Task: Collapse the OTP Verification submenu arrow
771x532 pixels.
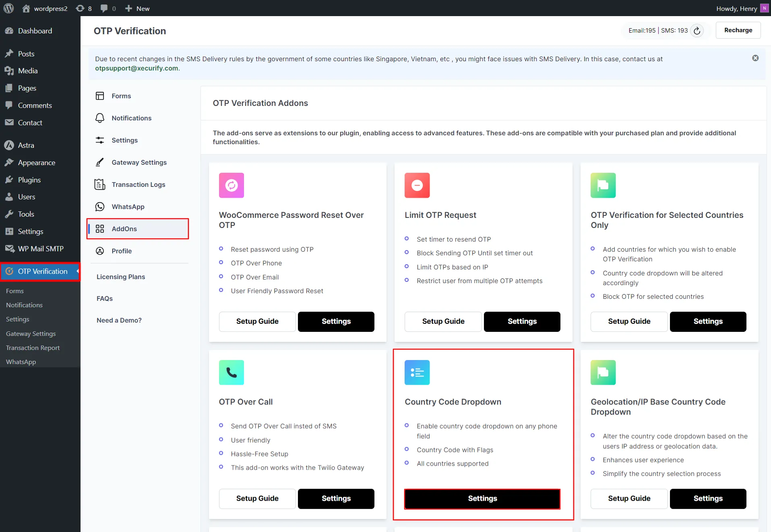Action: pyautogui.click(x=78, y=271)
